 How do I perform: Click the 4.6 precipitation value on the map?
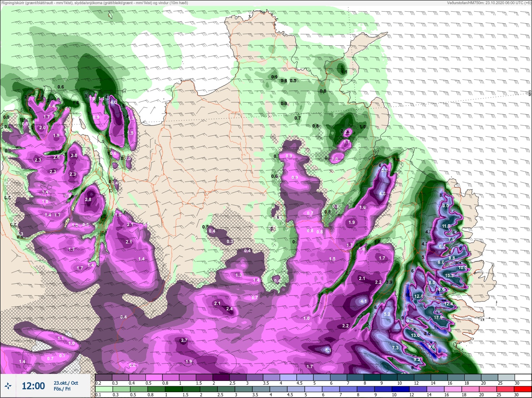382,194
